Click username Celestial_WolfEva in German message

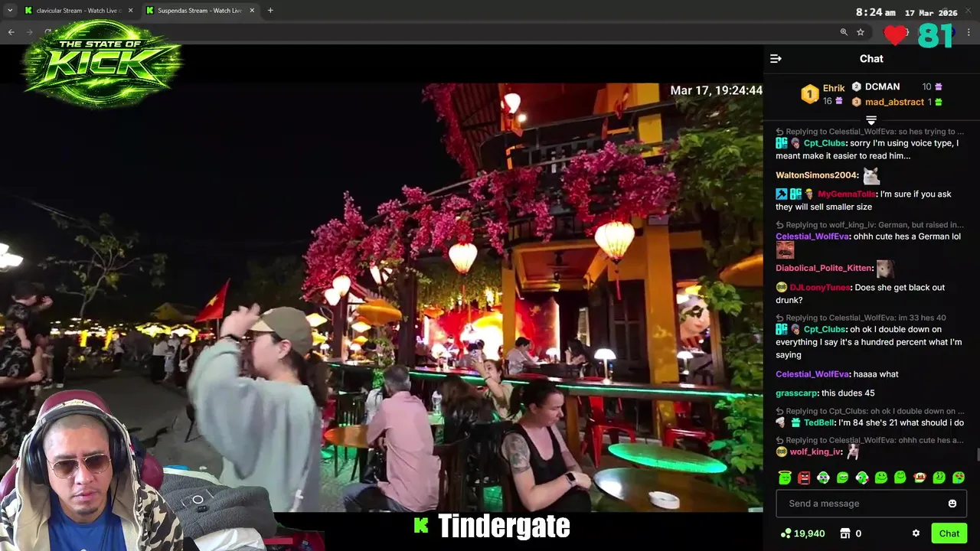812,236
